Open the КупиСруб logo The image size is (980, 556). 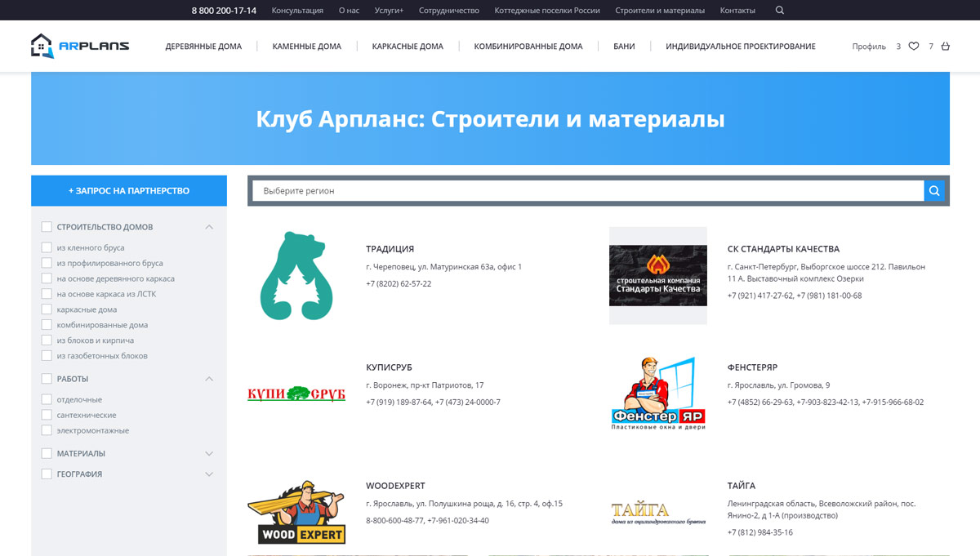coord(296,394)
